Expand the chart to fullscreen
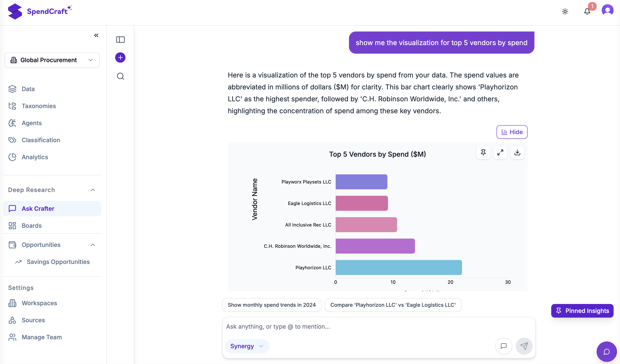 [x=500, y=152]
